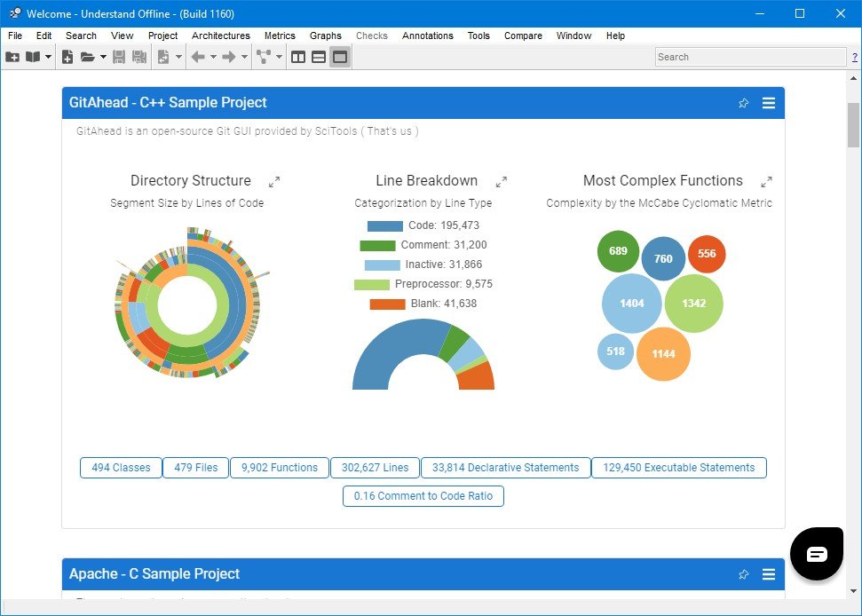Click the Comment legend color swatch
The height and width of the screenshot is (616, 862).
click(377, 246)
